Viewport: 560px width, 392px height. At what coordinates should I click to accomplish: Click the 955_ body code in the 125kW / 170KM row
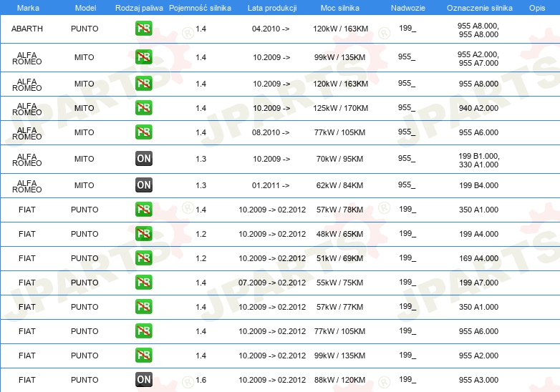pos(407,107)
